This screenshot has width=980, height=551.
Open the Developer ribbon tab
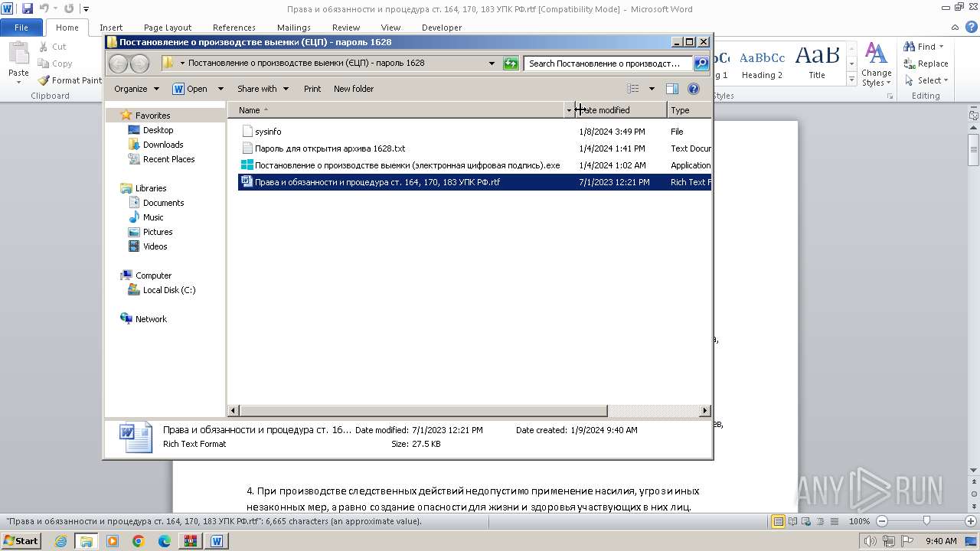pos(442,28)
